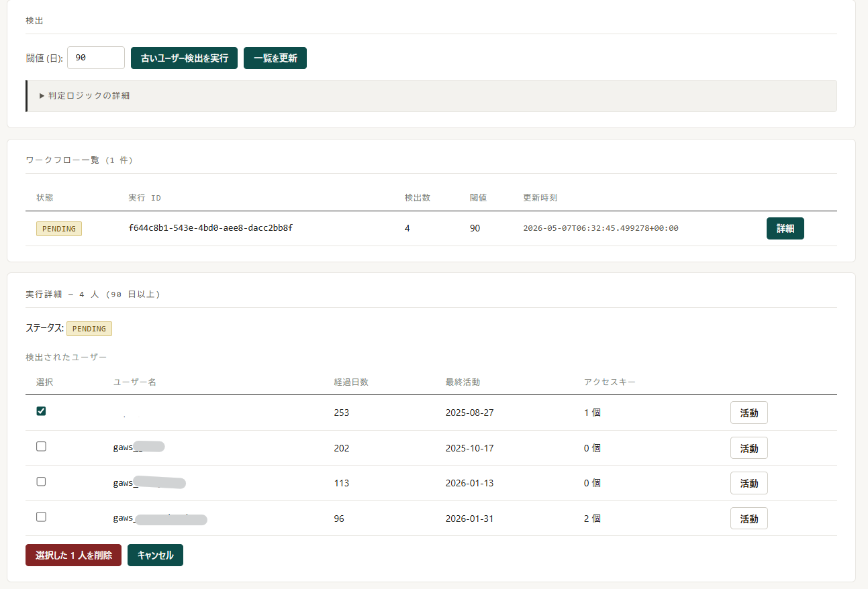
Task: Click the 実行詳細 heading text
Action: 93,294
